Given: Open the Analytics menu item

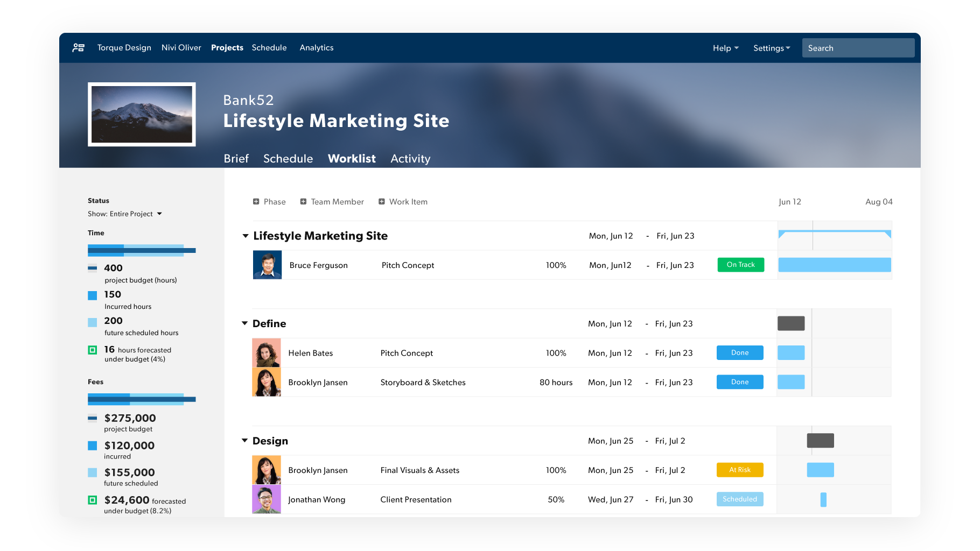Looking at the screenshot, I should pyautogui.click(x=317, y=48).
